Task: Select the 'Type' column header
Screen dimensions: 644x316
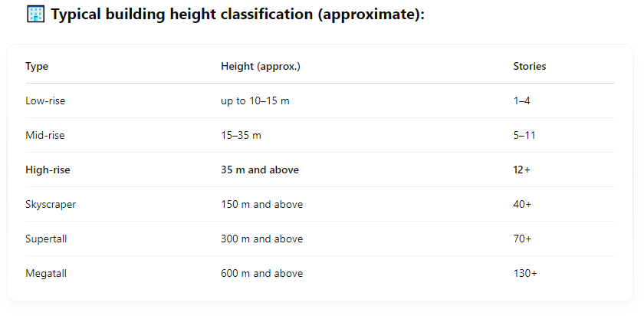Action: click(37, 66)
